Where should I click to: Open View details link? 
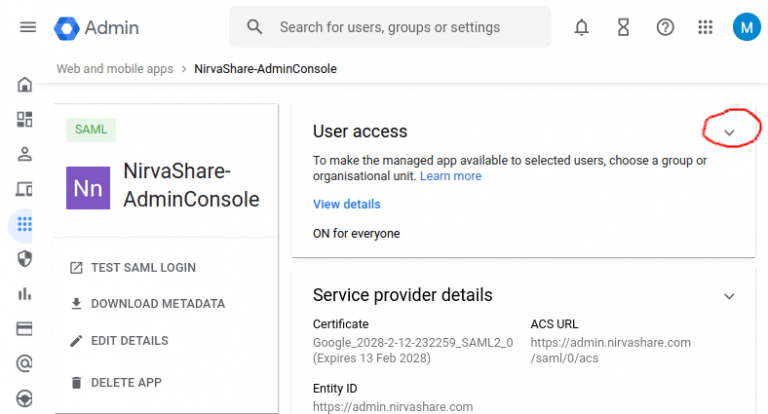coord(347,204)
